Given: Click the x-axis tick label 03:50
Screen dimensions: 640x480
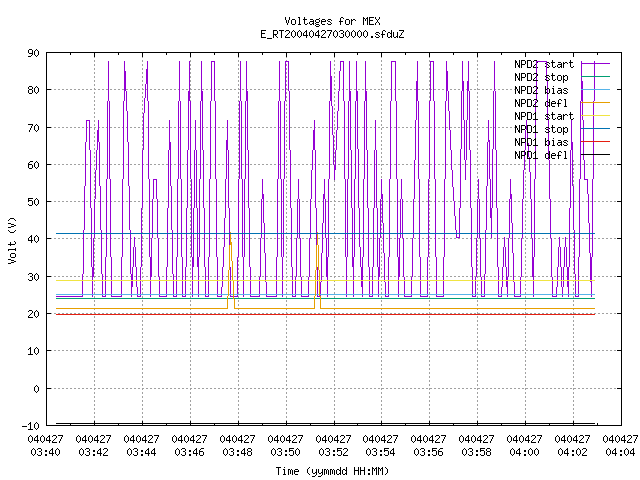Looking at the screenshot, I should click(x=285, y=452).
